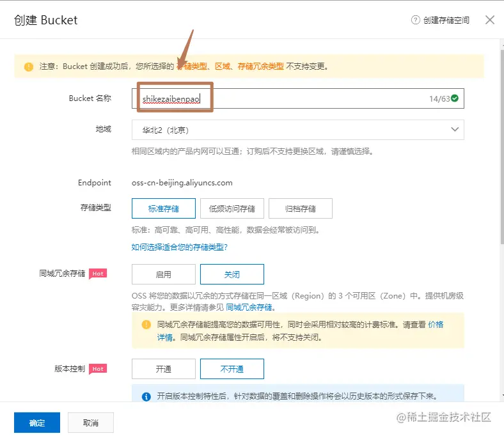Click the blue info icon for version control
The image size is (504, 436).
pyautogui.click(x=146, y=397)
